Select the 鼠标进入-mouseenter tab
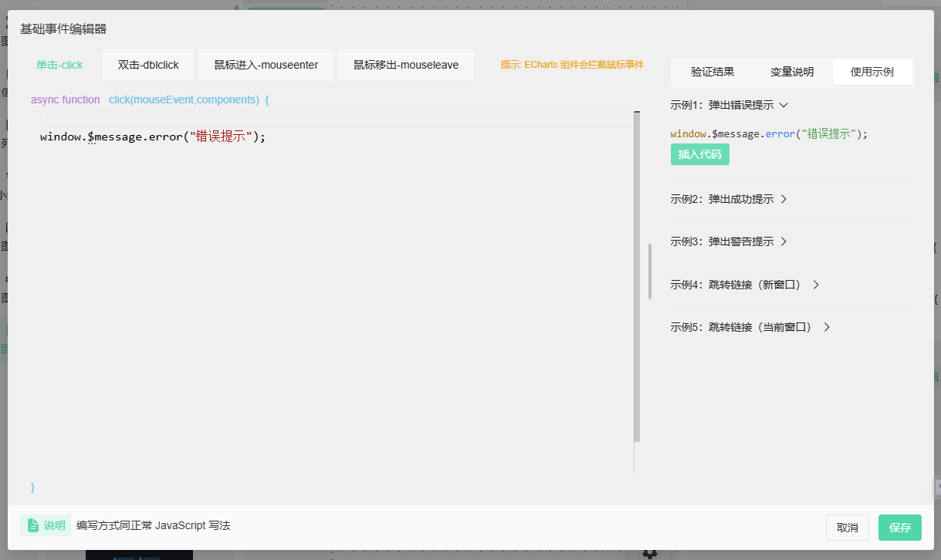Viewport: 941px width, 560px height. [266, 65]
